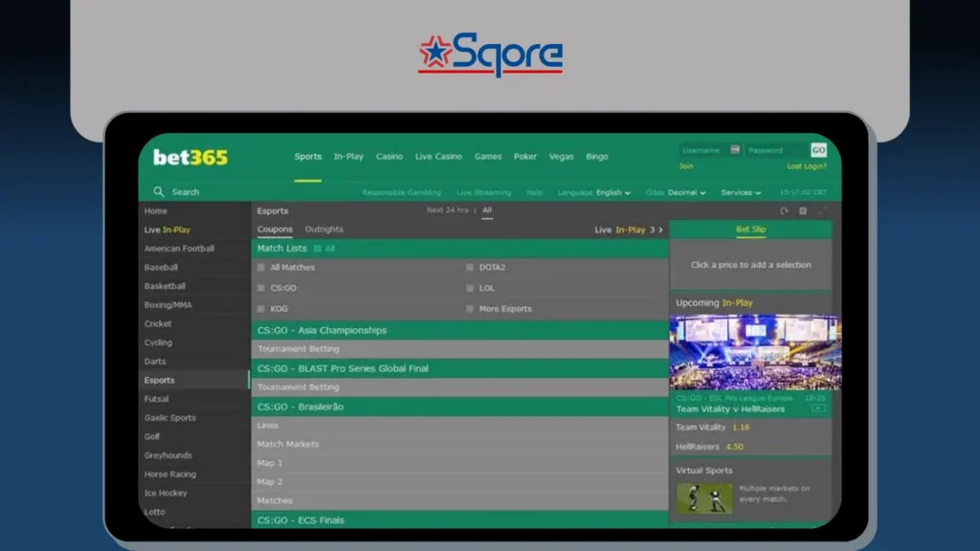980x551 pixels.
Task: Tick the CS:GO checkbox
Action: coord(261,288)
